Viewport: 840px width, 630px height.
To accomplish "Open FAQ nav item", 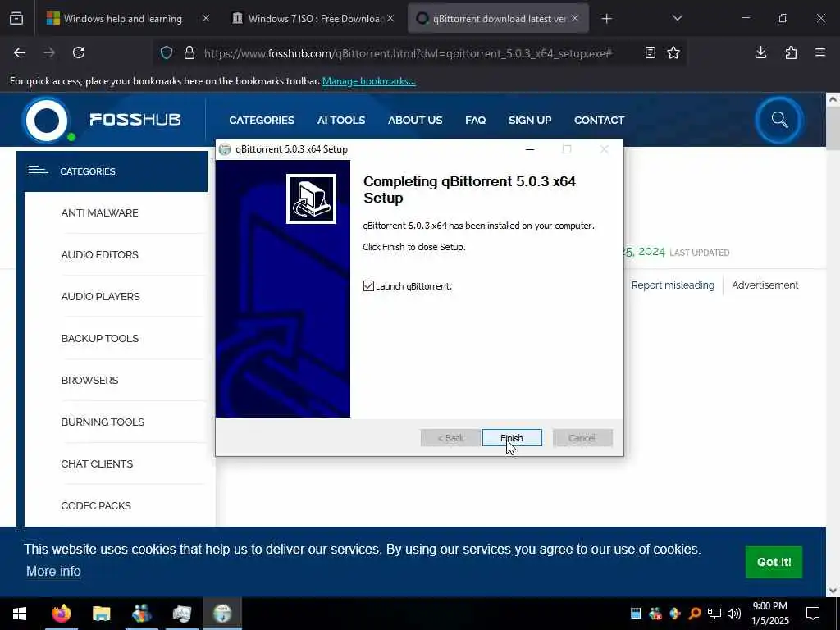I will pos(475,120).
